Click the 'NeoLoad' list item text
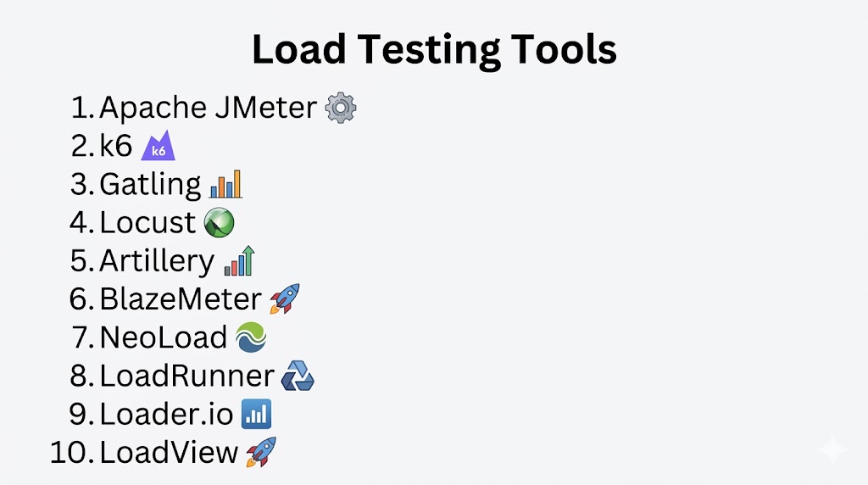Screen dimensions: 868x485 (x=164, y=337)
